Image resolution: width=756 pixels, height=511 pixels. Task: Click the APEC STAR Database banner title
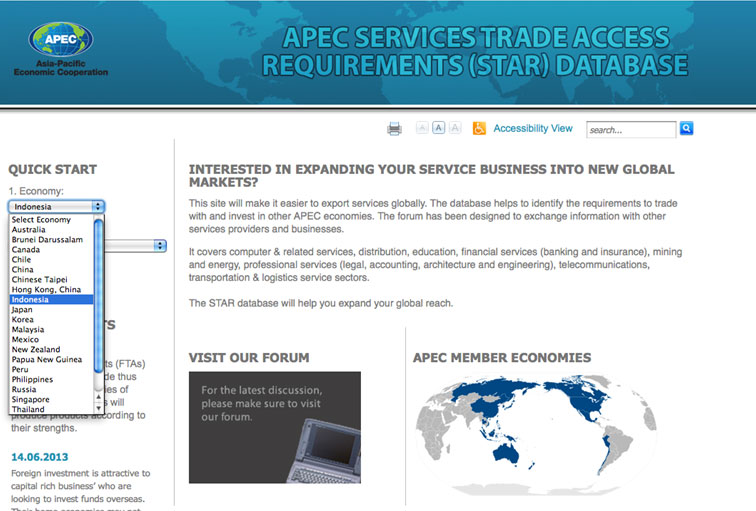click(475, 51)
